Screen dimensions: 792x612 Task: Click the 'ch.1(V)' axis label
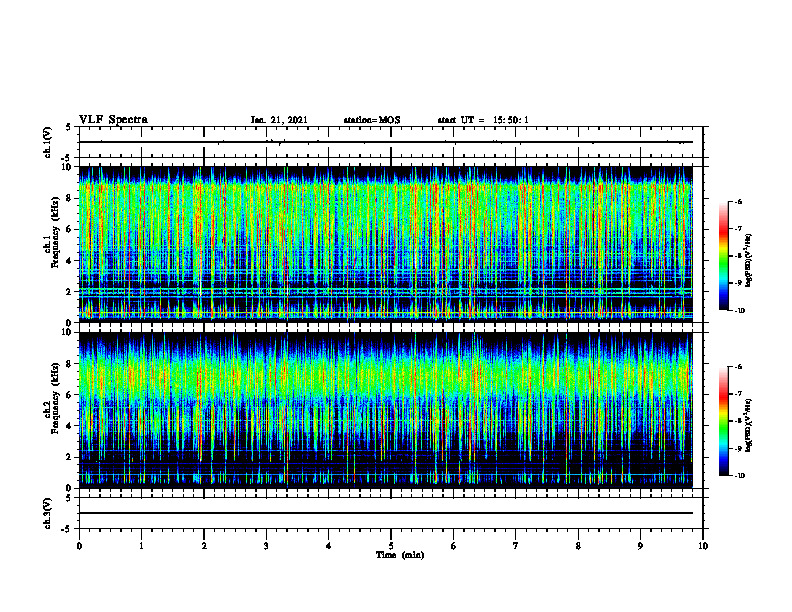point(47,142)
